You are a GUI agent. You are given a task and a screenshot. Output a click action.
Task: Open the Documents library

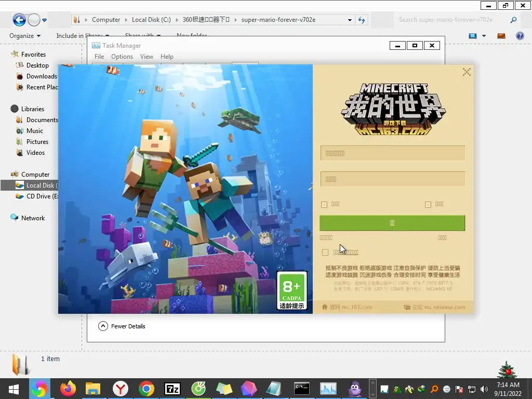[42, 120]
